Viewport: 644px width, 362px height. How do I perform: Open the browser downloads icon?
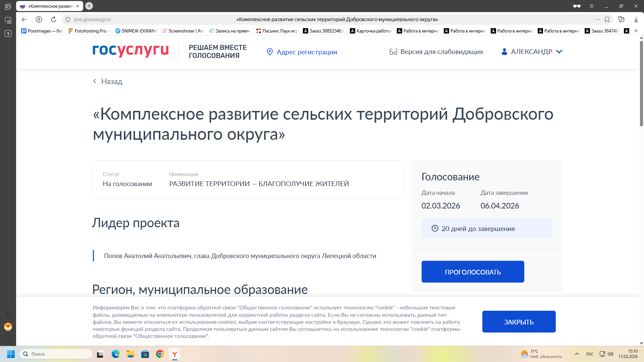[x=636, y=19]
